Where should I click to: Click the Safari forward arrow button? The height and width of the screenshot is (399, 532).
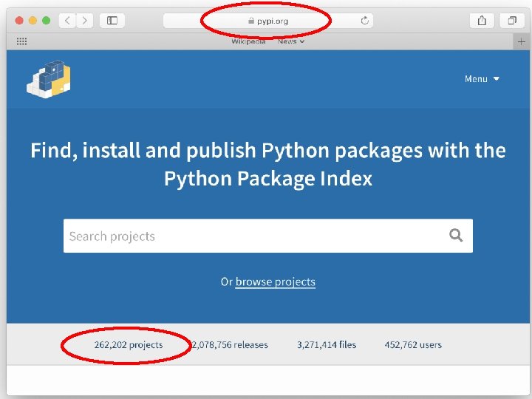84,21
